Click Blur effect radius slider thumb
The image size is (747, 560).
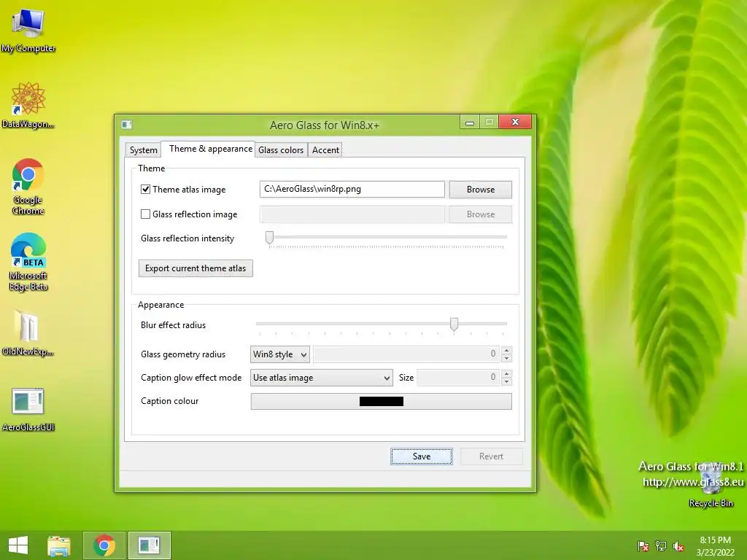[x=454, y=324]
